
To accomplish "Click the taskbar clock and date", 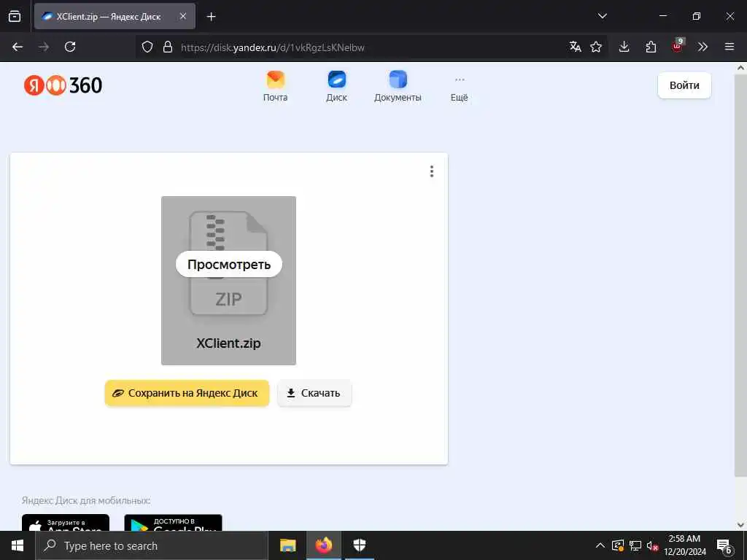I will click(684, 545).
